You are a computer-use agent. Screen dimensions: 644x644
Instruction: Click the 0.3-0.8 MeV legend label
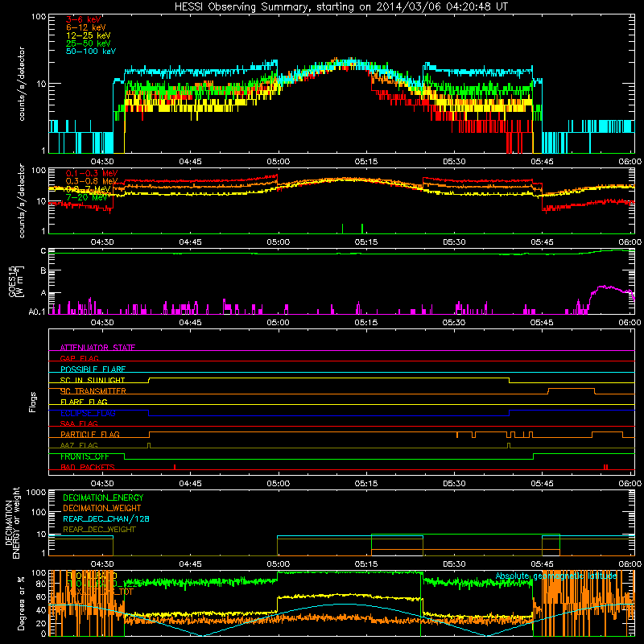tap(92, 181)
